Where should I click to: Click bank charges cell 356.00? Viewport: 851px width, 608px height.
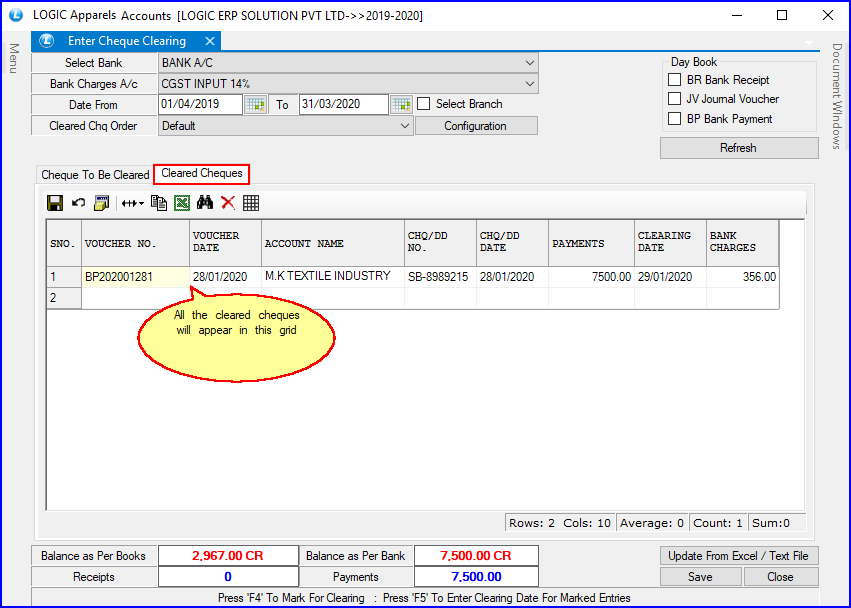pyautogui.click(x=742, y=277)
